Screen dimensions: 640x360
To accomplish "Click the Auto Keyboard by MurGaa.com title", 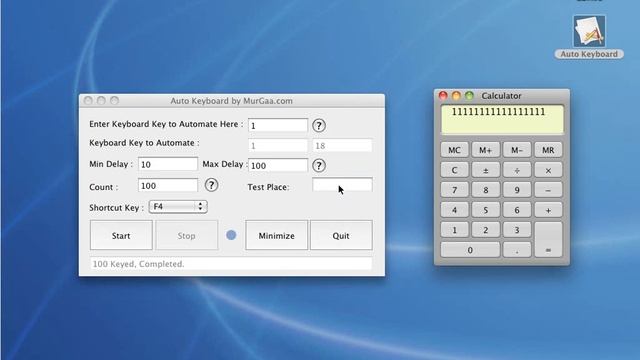I will click(x=231, y=101).
